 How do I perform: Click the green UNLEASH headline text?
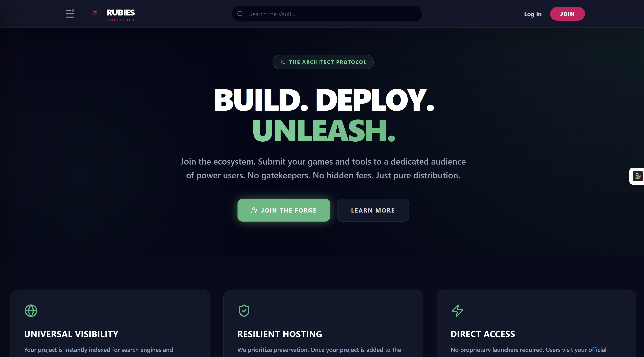[324, 131]
